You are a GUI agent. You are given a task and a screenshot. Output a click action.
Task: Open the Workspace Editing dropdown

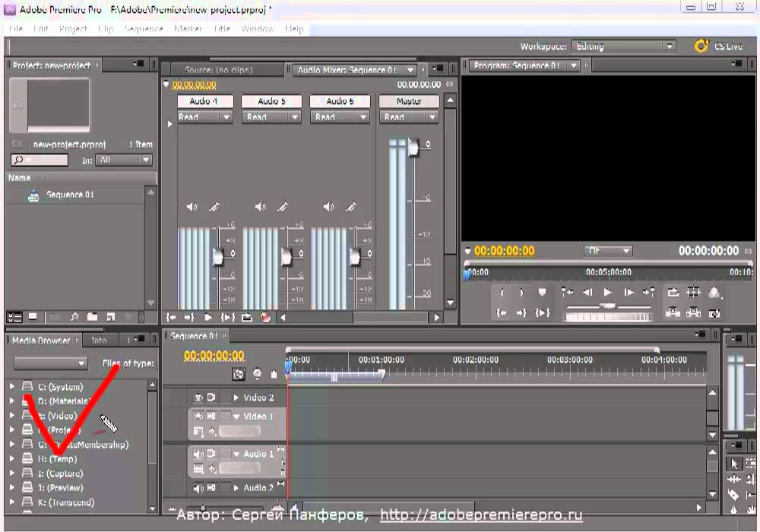pos(624,46)
